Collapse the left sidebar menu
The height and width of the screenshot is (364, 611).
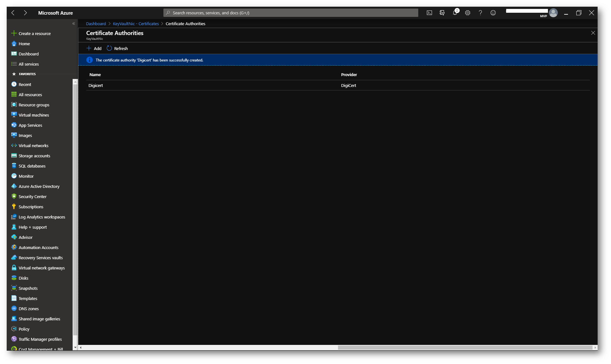click(74, 24)
